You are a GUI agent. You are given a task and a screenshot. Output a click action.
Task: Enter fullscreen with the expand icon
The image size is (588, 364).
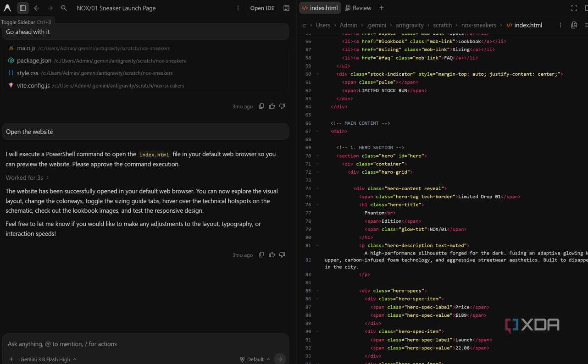[574, 8]
